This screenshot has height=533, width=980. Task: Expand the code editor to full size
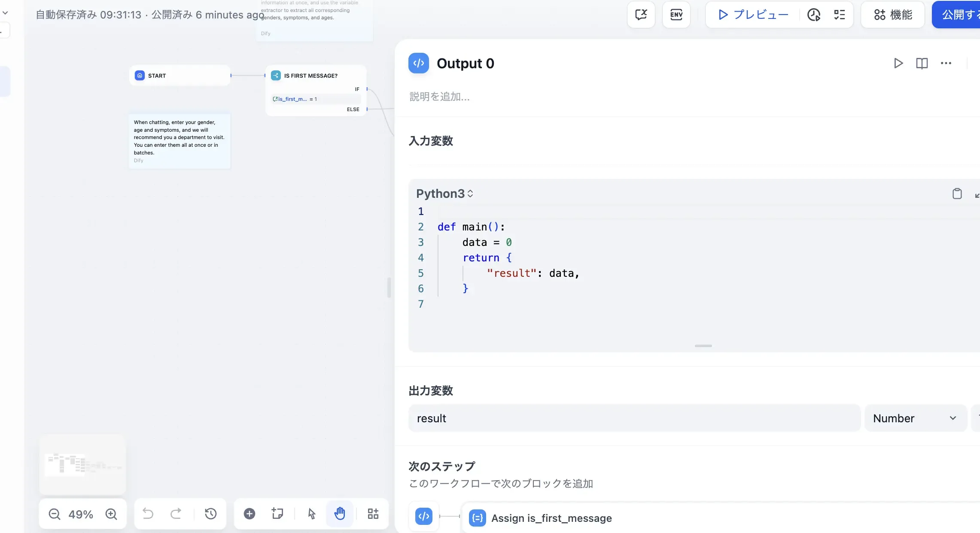[977, 194]
